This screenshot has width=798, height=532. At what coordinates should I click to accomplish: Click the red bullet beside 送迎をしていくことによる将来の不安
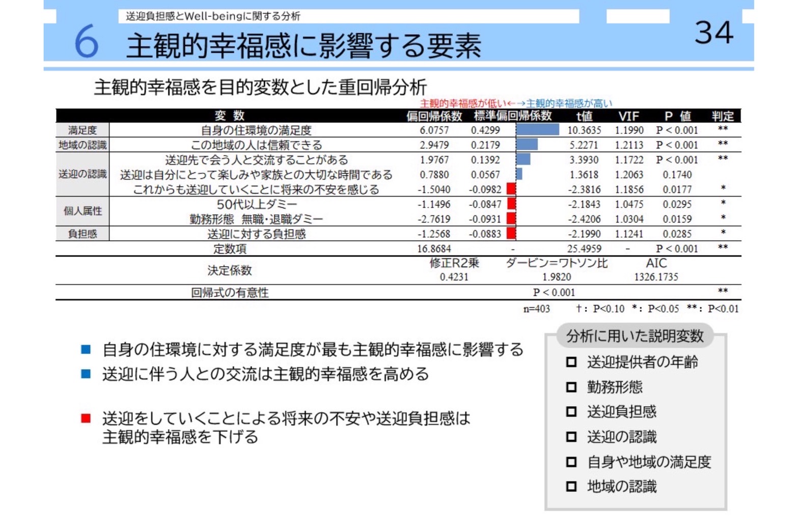[86, 418]
